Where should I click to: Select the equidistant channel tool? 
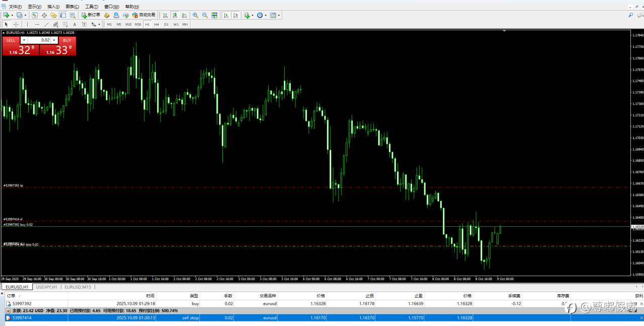(x=55, y=24)
